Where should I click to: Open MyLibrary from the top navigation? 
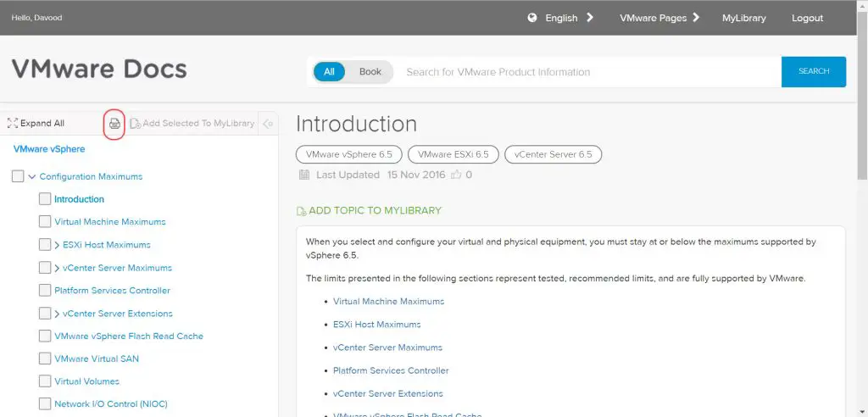[x=743, y=18]
